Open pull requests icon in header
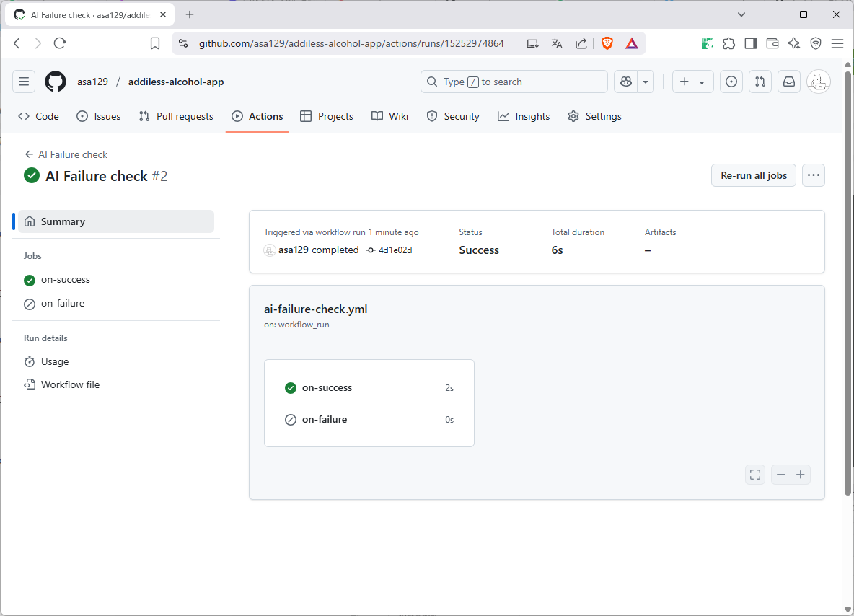Screen dimensions: 854x616 [x=760, y=82]
